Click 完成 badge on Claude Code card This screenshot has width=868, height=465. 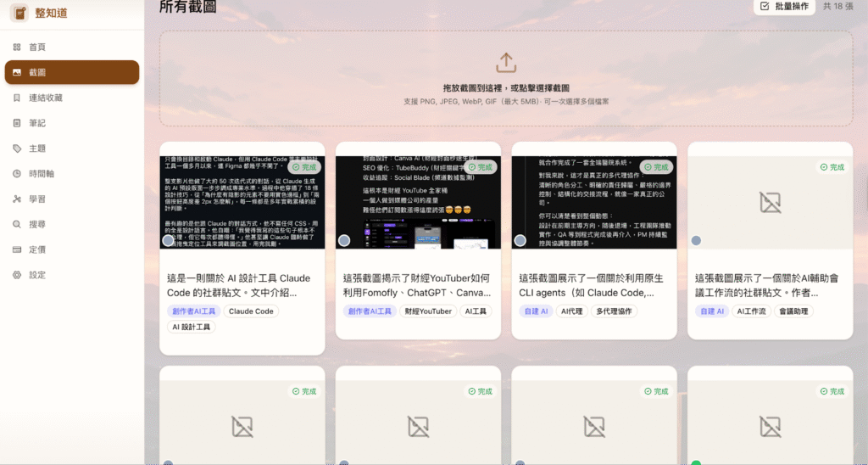coord(304,167)
